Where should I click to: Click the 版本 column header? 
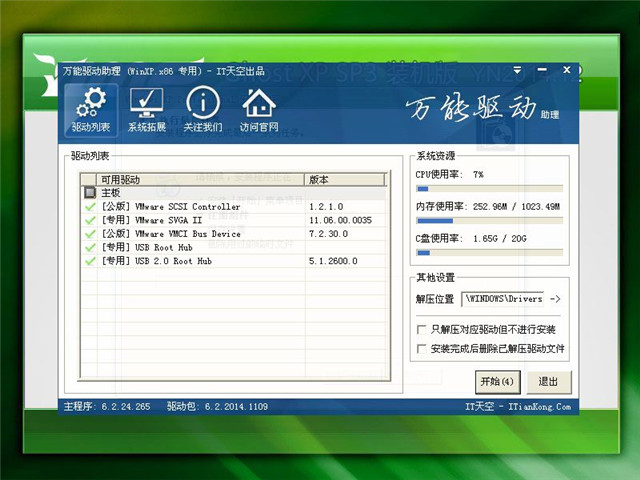point(344,180)
